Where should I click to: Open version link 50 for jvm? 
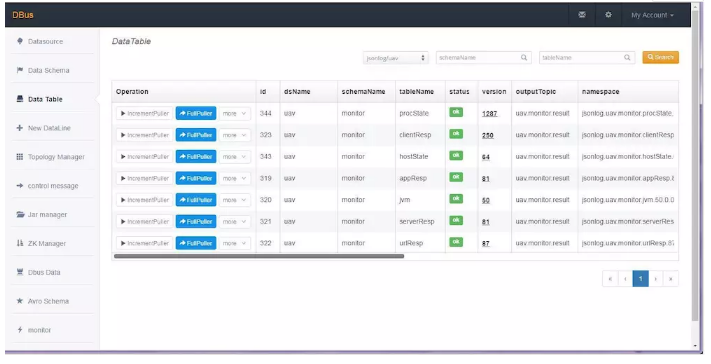pos(486,200)
